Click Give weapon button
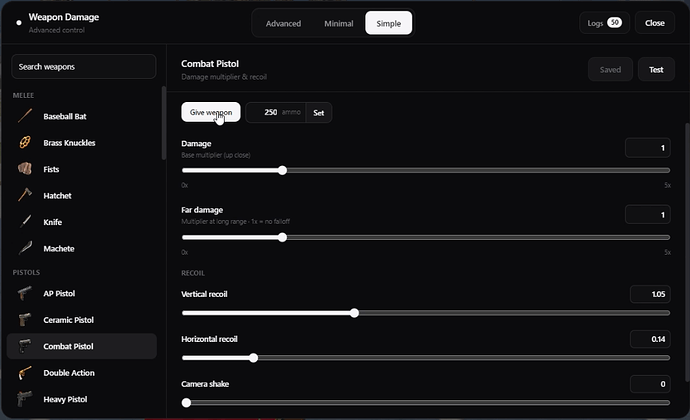Screen dimensions: 690x420 (211, 112)
